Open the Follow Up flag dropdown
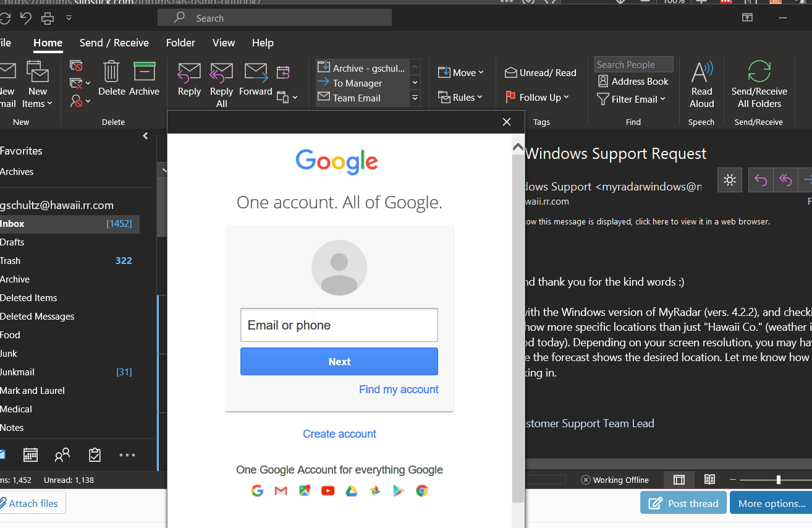 (537, 97)
